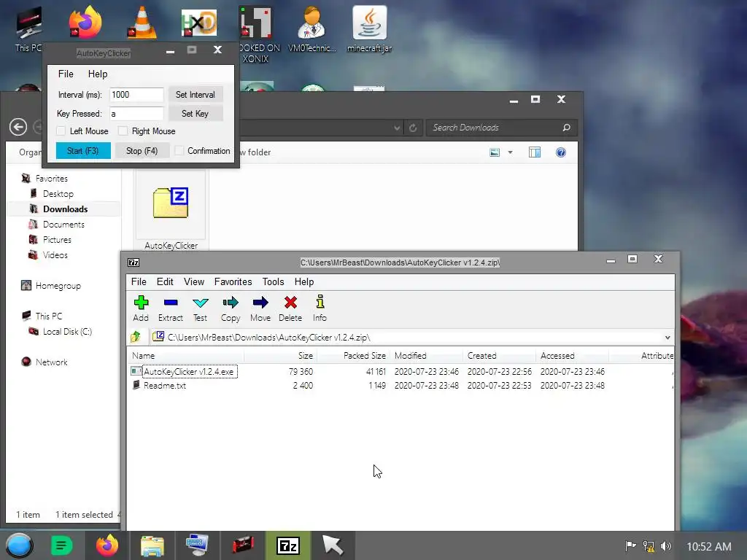The width and height of the screenshot is (747, 560).
Task: Open the view options dropdown arrow in Explorer
Action: coord(510,152)
